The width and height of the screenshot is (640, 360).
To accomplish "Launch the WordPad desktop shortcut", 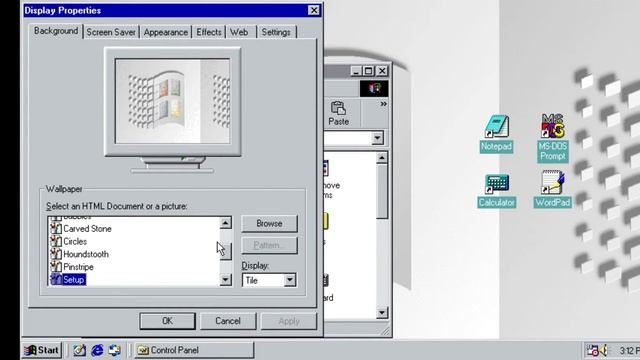I will [552, 189].
